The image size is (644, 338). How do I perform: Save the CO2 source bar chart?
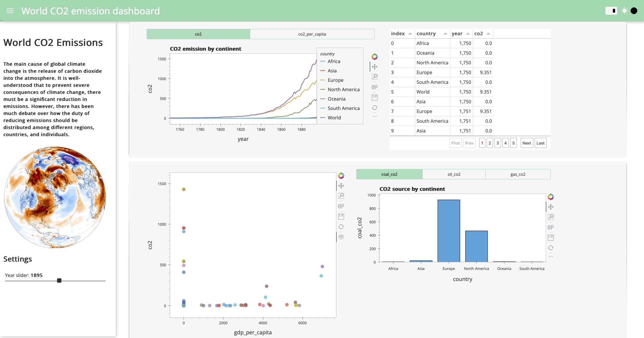[x=551, y=238]
